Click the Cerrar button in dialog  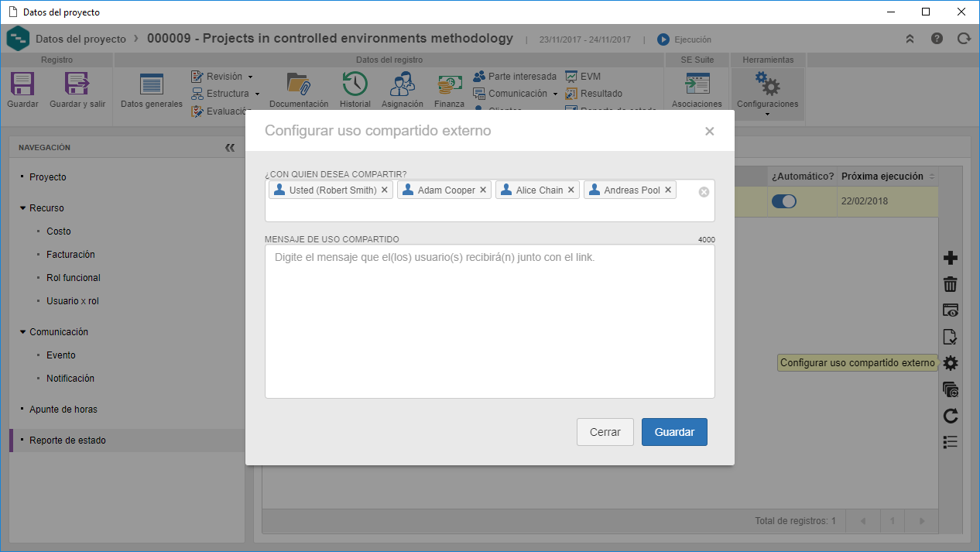(605, 432)
